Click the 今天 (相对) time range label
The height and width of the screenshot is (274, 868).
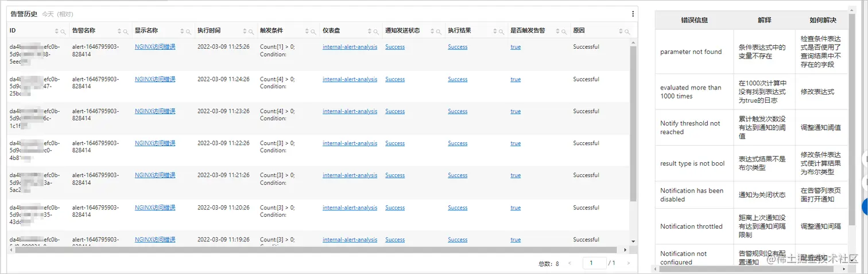pos(57,14)
